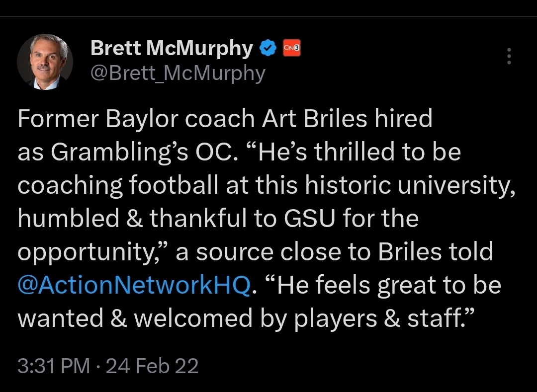Open the @Brett_McMurphy handle link

[178, 73]
